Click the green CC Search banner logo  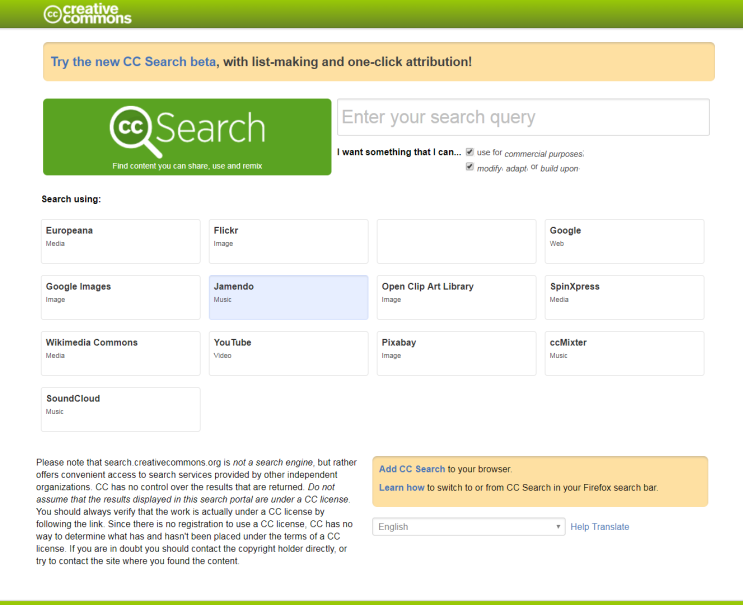[x=187, y=136]
